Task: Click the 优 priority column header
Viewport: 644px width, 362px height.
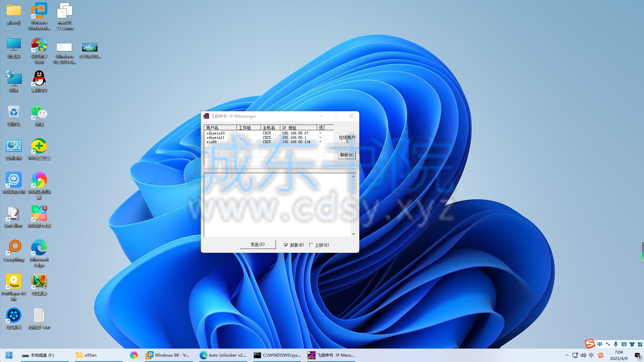Action: (321, 128)
